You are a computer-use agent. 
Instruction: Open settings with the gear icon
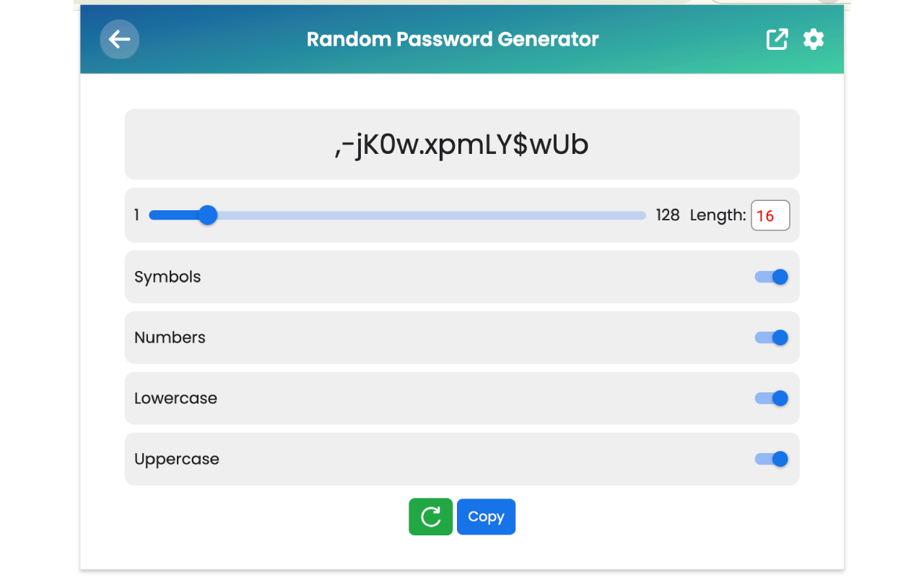pyautogui.click(x=814, y=39)
